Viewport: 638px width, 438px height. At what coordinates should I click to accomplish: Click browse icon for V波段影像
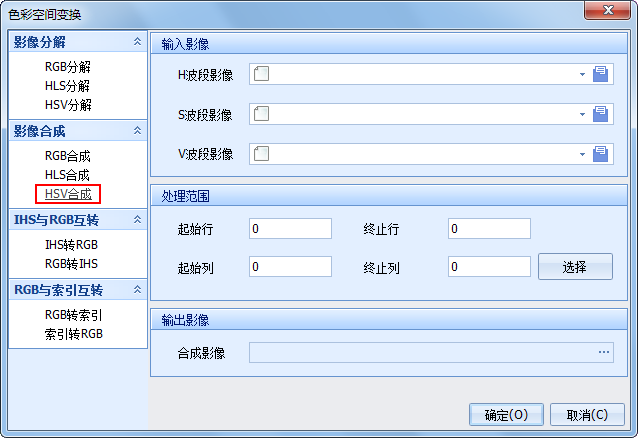601,154
